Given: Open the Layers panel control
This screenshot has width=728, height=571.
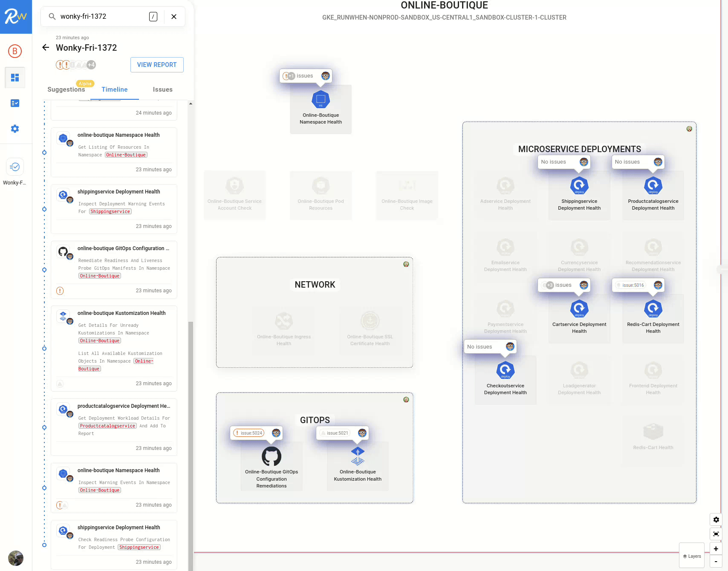Looking at the screenshot, I should pos(692,556).
